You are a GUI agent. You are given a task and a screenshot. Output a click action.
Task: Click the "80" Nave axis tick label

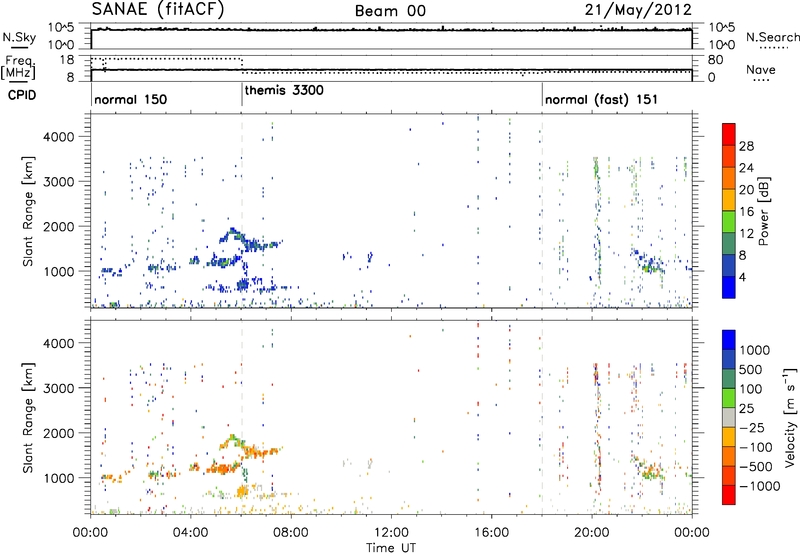coord(715,60)
